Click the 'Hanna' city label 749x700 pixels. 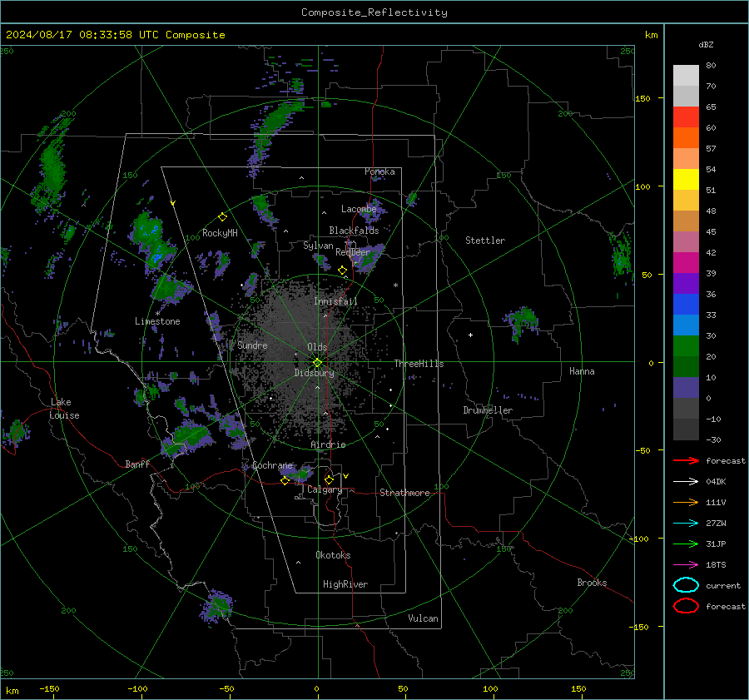tap(582, 371)
